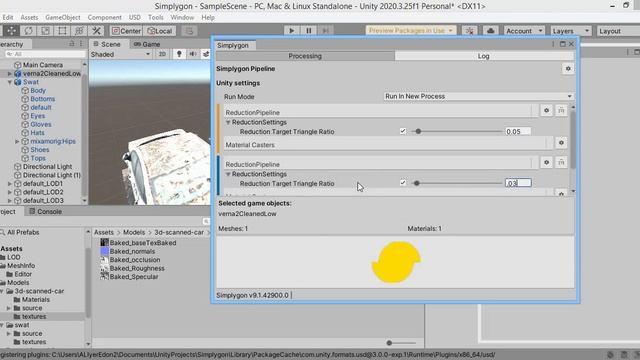Switch to the Log tab in Simplygon
This screenshot has width=640, height=360.
[483, 56]
